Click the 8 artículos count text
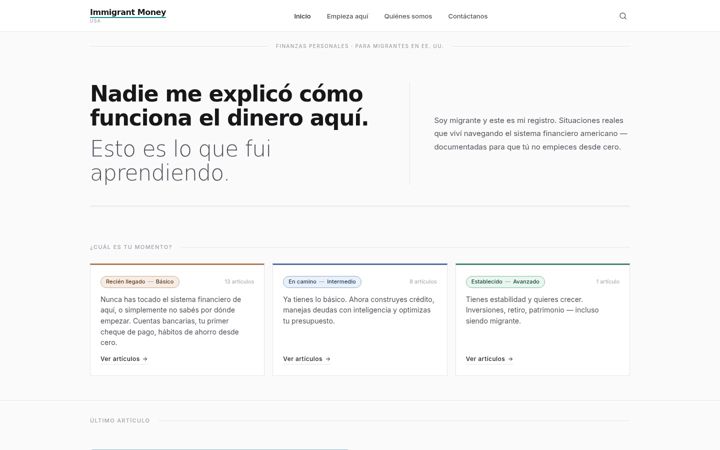 [x=423, y=281]
